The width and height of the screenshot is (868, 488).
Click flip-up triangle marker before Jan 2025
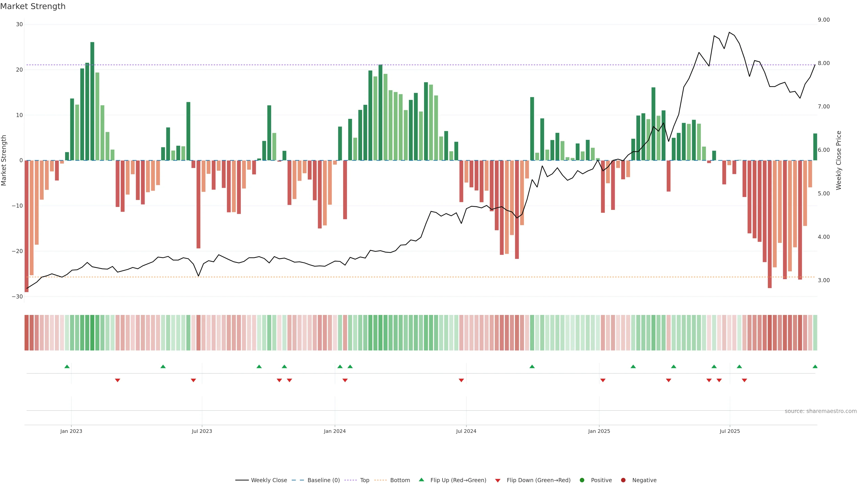coord(532,366)
